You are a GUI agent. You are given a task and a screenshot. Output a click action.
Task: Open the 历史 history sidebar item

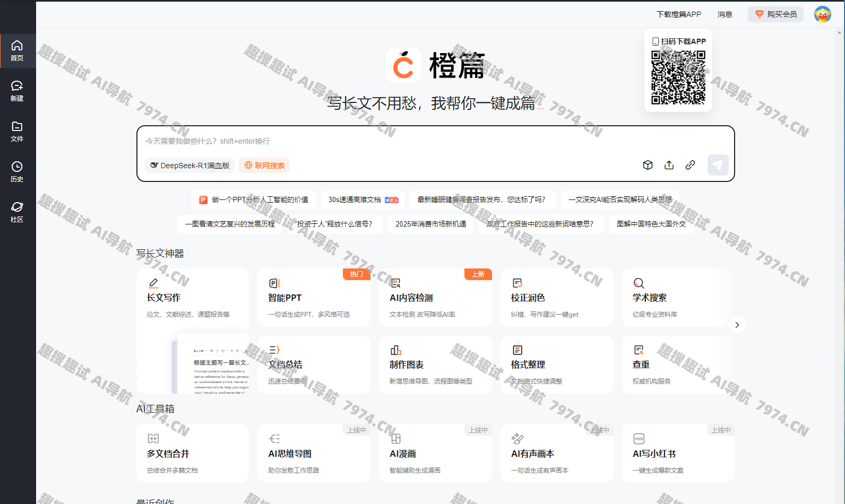click(x=18, y=172)
